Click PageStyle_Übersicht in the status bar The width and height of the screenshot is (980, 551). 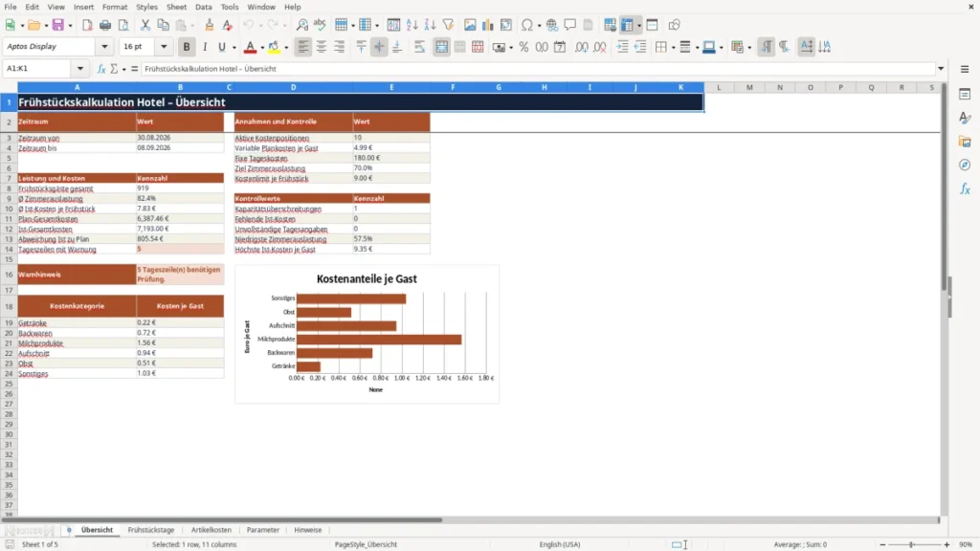366,544
